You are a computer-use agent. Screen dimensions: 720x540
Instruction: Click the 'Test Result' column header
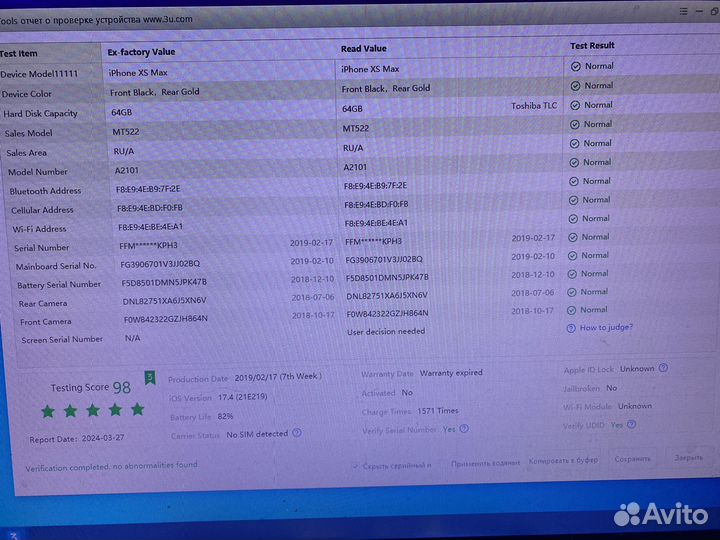pyautogui.click(x=592, y=46)
